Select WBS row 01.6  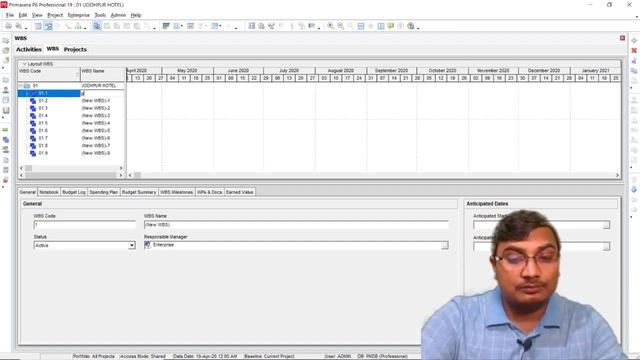point(71,131)
